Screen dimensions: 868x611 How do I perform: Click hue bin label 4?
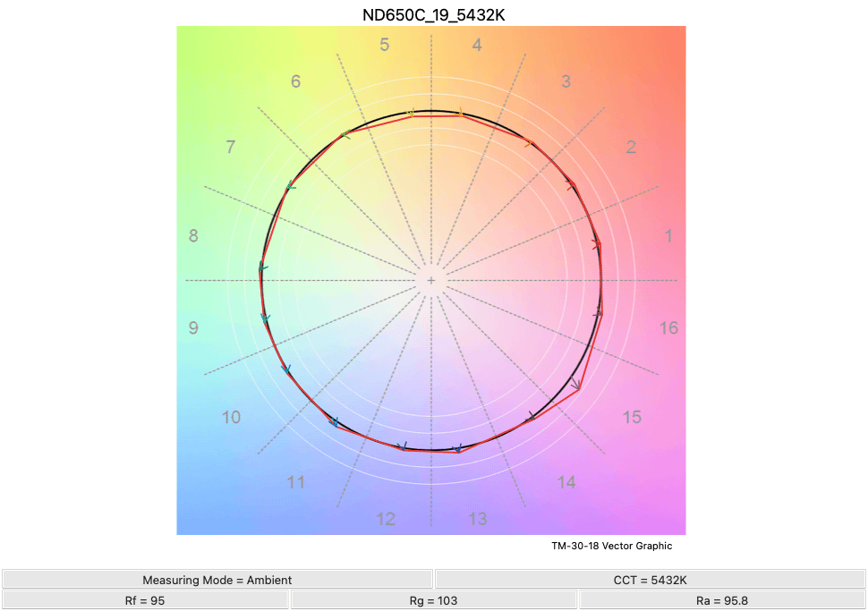pyautogui.click(x=477, y=45)
